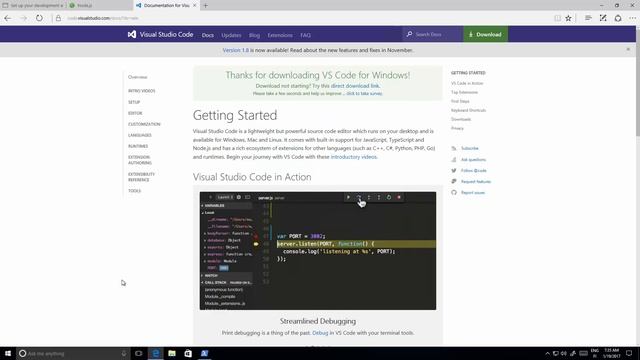This screenshot has height=360, width=640.
Task: Expand the Runtimes sidebar section
Action: (138, 146)
